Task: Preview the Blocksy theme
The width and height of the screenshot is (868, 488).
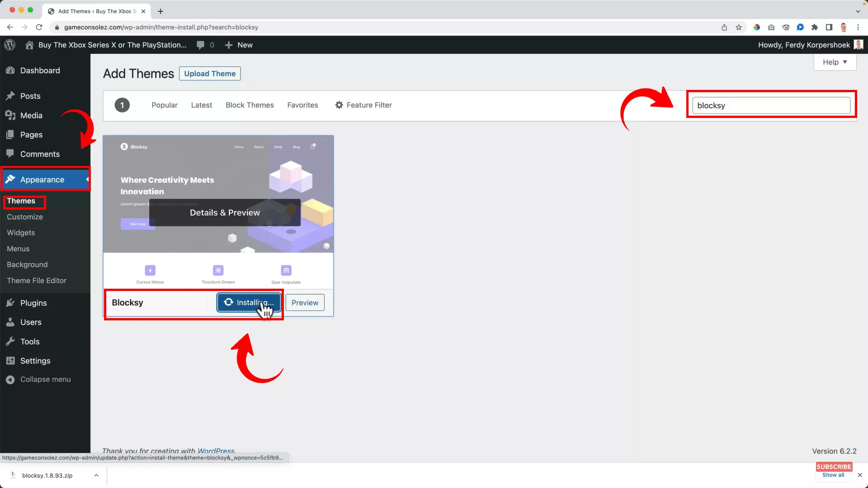Action: (305, 303)
